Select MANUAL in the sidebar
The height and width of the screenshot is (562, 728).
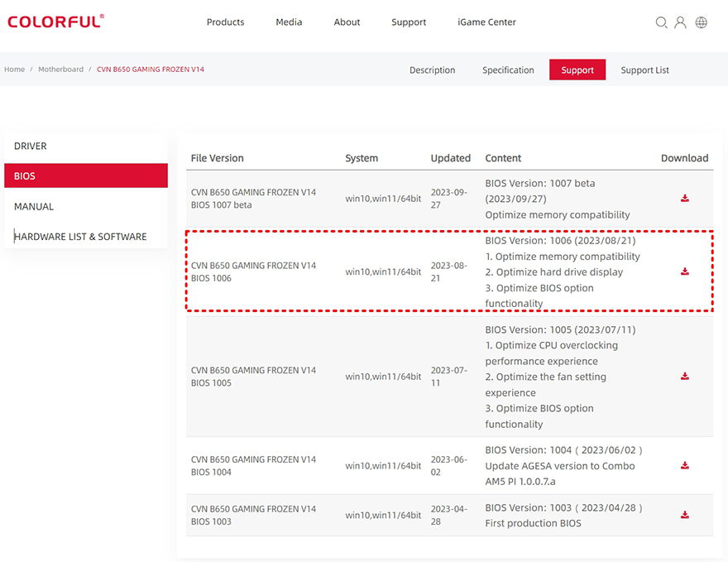(86, 206)
